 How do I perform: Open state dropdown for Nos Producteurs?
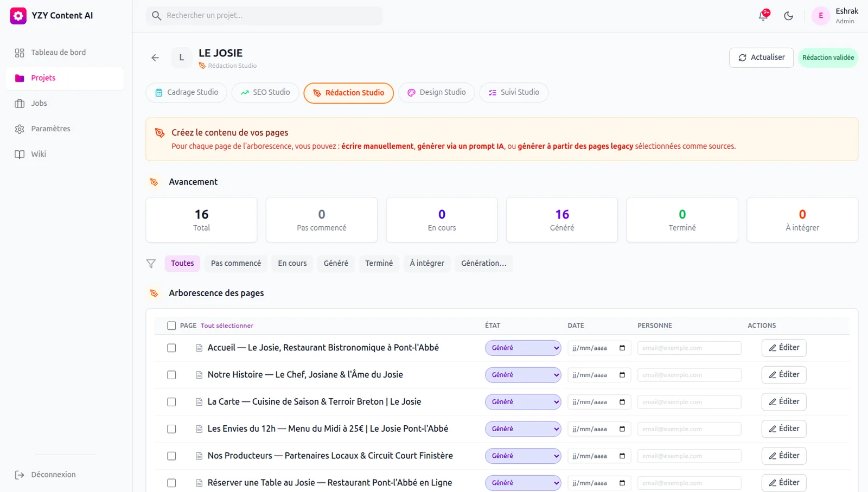pyautogui.click(x=523, y=456)
